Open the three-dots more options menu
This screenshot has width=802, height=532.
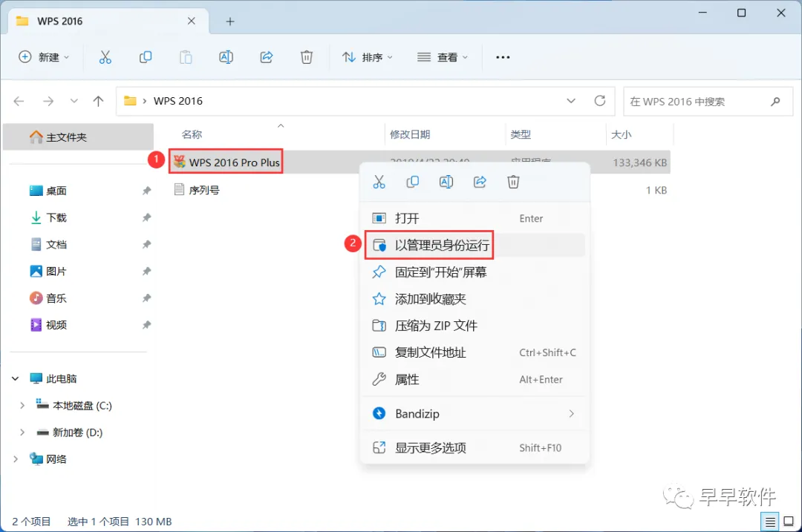(503, 57)
